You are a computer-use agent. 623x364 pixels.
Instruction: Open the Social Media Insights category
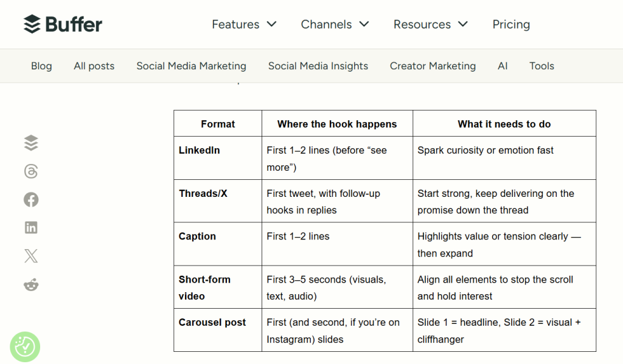tap(318, 66)
